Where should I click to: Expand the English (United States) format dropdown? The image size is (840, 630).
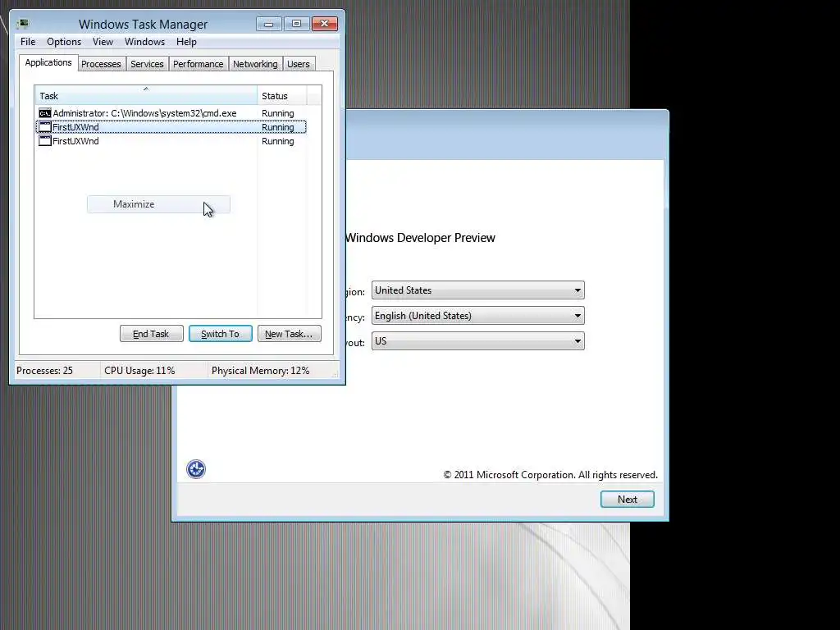[478, 316]
